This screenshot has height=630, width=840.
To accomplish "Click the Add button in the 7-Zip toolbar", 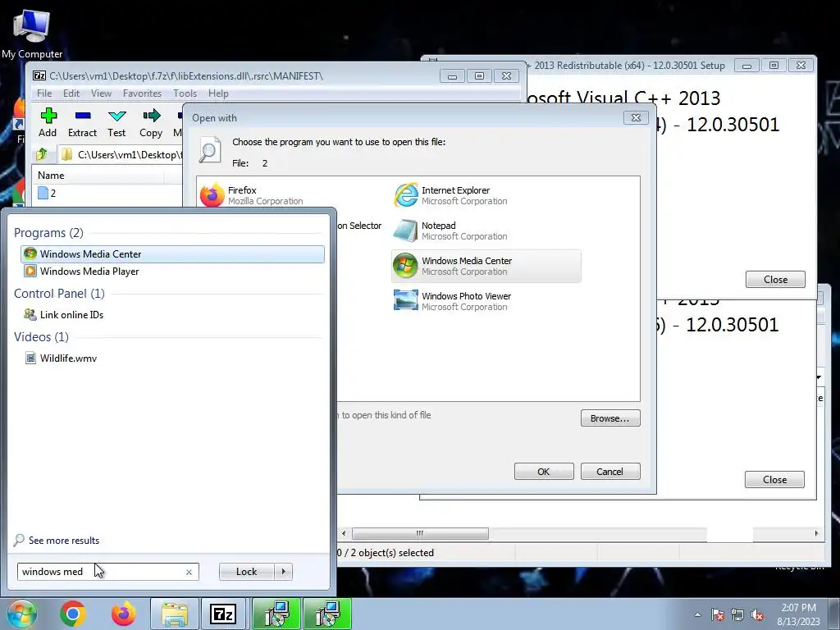I will click(48, 123).
